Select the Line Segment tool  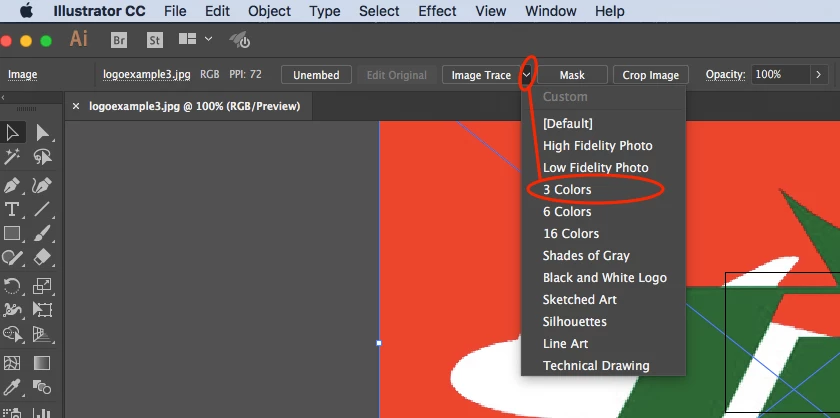(x=42, y=209)
